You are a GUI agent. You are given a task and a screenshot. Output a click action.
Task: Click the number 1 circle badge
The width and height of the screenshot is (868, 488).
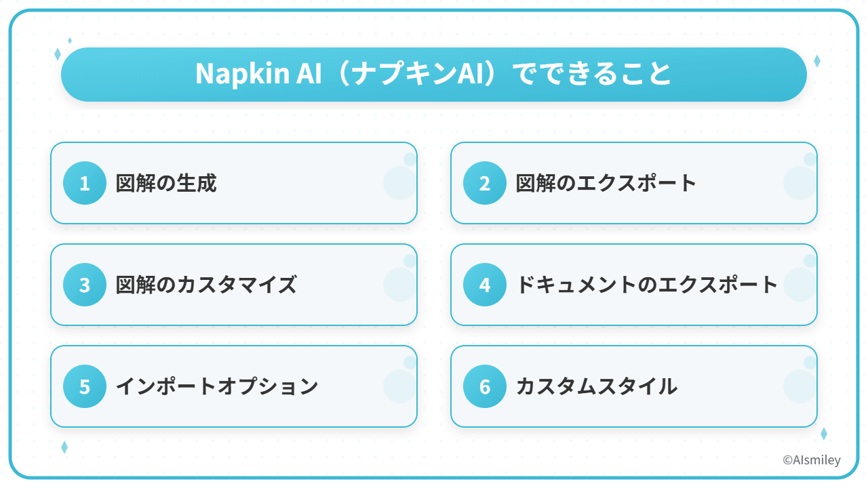coord(85,183)
